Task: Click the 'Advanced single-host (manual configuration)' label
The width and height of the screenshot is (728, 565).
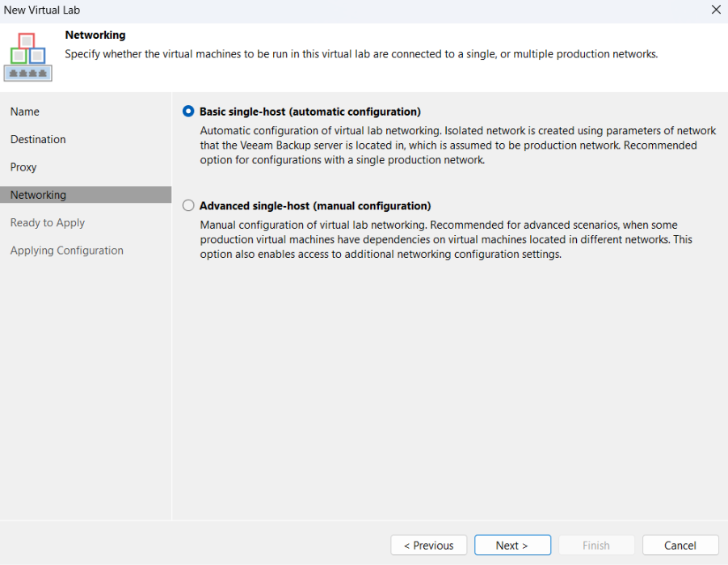Action: coord(315,205)
